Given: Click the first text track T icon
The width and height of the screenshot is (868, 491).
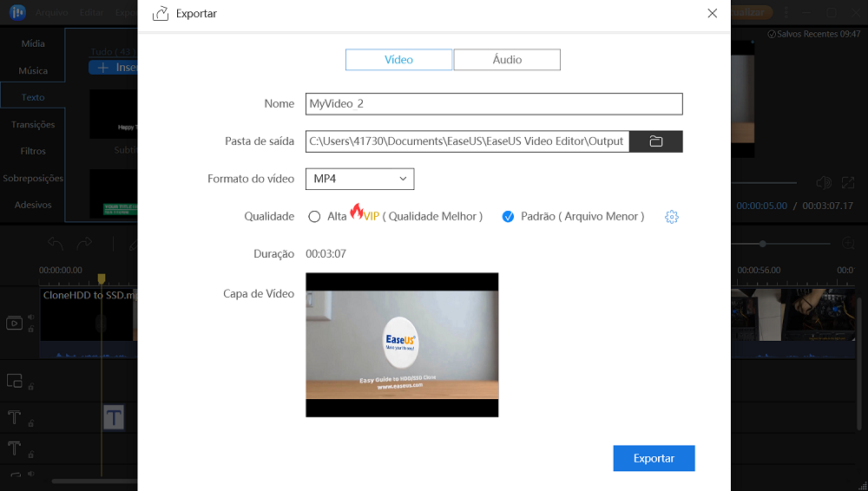Looking at the screenshot, I should (14, 417).
